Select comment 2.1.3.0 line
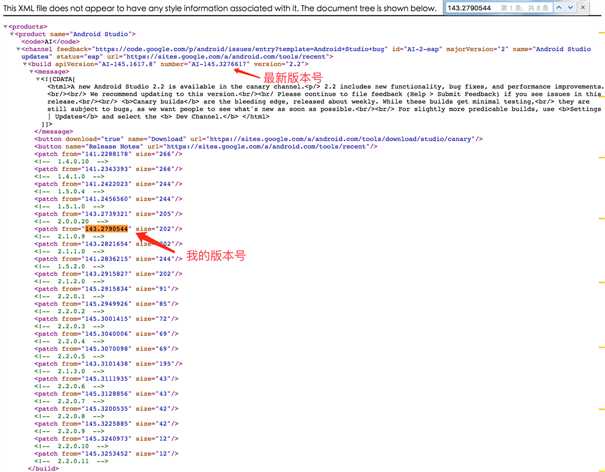The height and width of the screenshot is (472, 605). coord(69,371)
